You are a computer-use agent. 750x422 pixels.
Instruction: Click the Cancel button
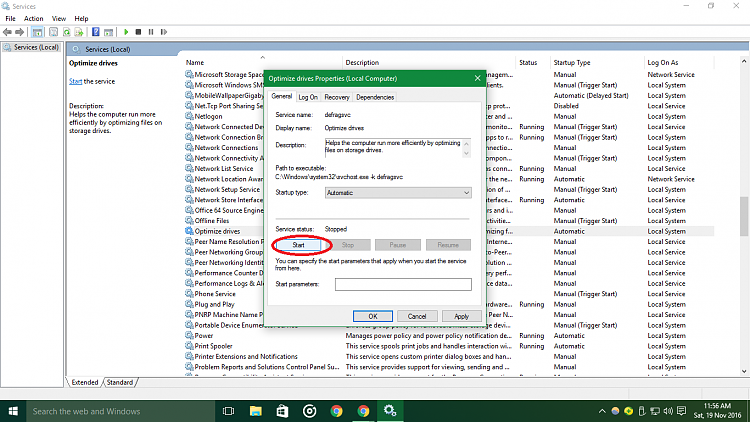pyautogui.click(x=417, y=316)
